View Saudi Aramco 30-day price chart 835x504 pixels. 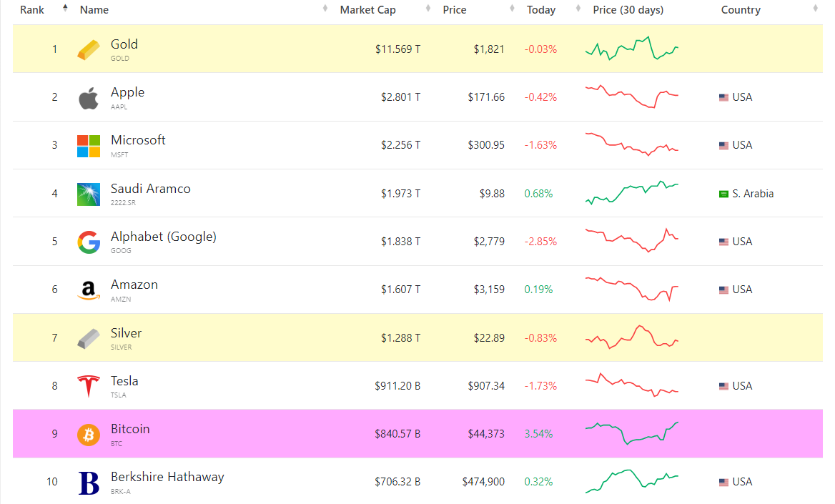click(631, 192)
